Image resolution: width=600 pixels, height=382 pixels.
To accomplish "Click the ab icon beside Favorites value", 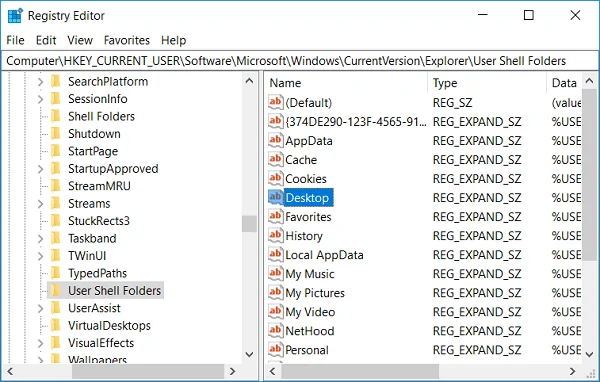I will (x=276, y=217).
